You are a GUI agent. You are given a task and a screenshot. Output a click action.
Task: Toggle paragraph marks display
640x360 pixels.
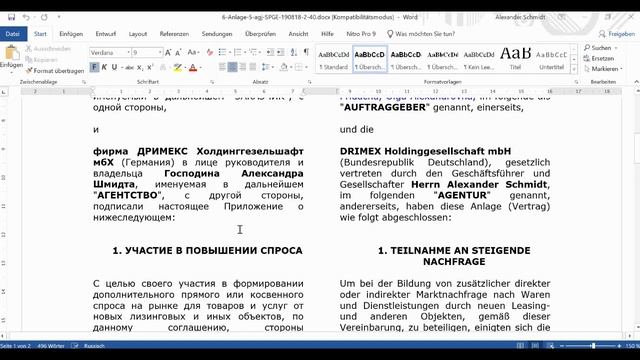coord(306,52)
